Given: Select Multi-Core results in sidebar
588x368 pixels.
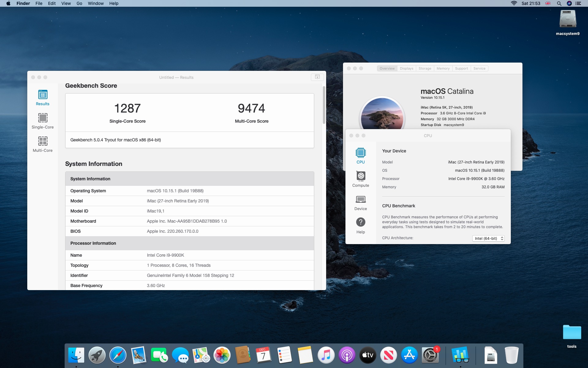Looking at the screenshot, I should [x=43, y=144].
